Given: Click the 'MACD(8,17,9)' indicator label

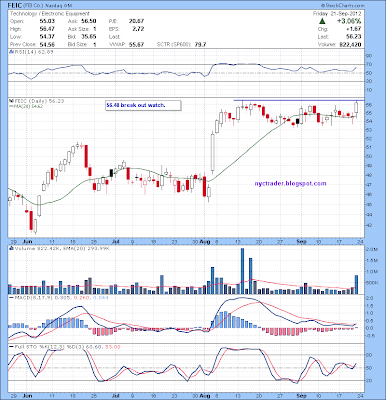Looking at the screenshot, I should click(x=34, y=297).
